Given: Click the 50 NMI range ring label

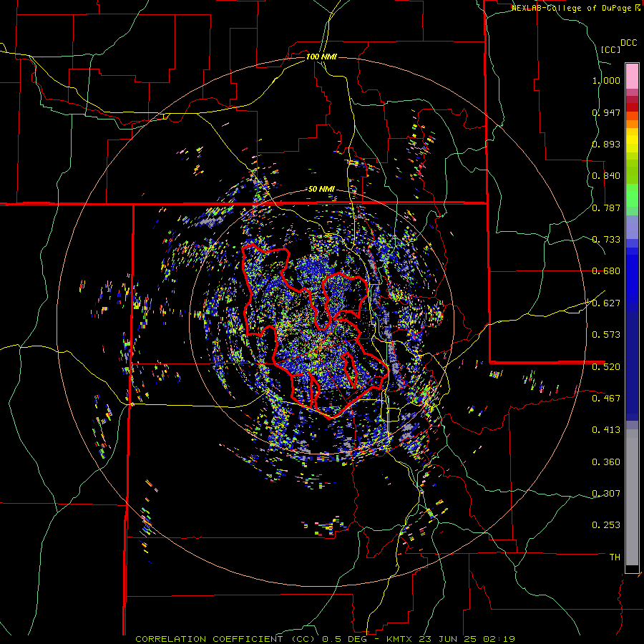Looking at the screenshot, I should [x=321, y=189].
